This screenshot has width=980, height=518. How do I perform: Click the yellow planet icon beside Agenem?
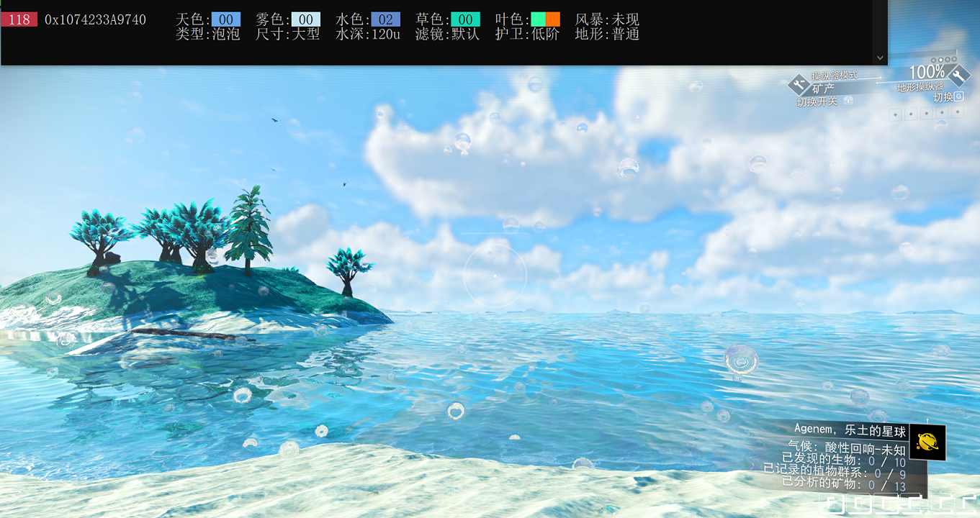(x=927, y=442)
